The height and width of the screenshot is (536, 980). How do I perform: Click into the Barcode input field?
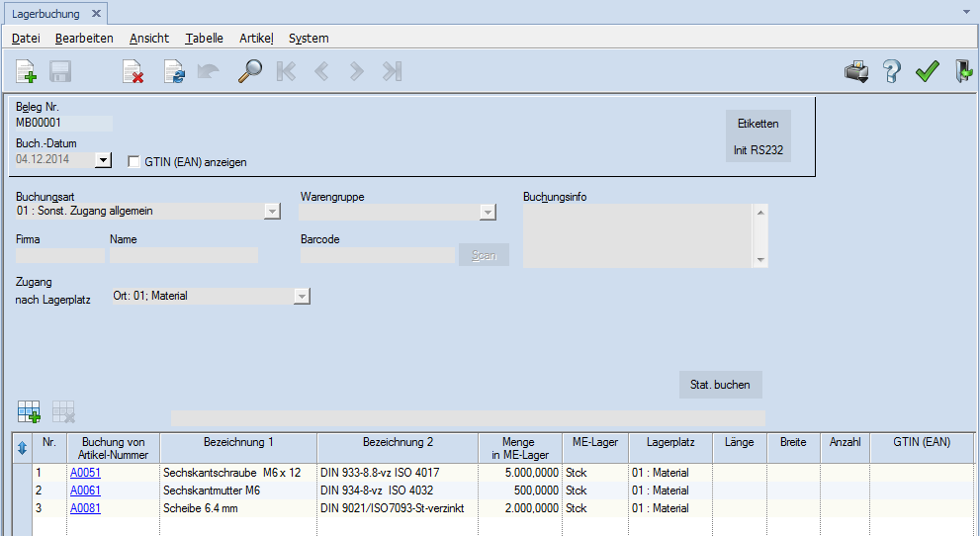[378, 255]
